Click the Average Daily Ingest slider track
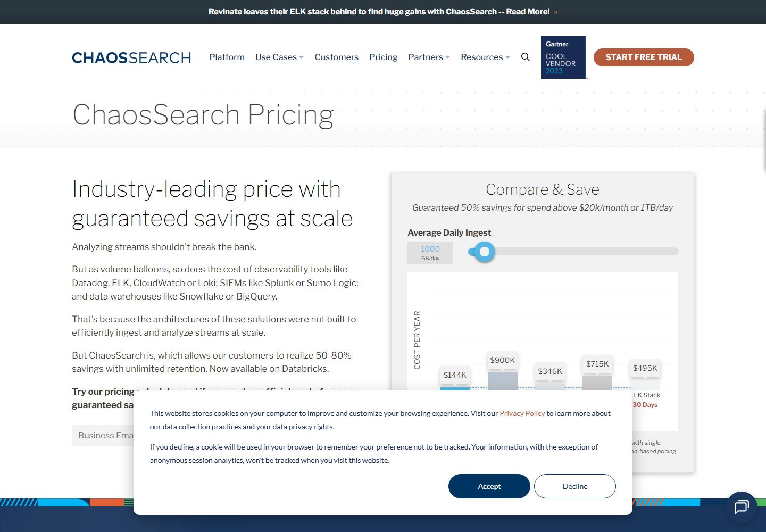This screenshot has width=766, height=532. coord(573,252)
